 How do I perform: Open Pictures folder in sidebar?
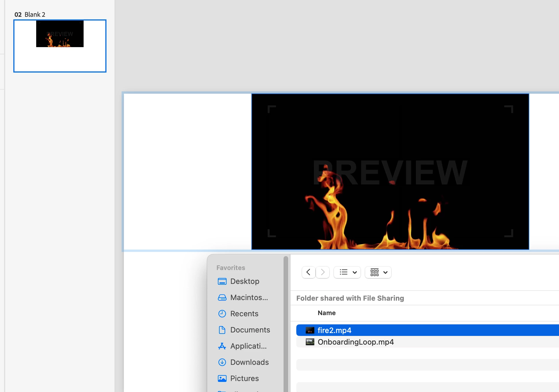tap(244, 378)
